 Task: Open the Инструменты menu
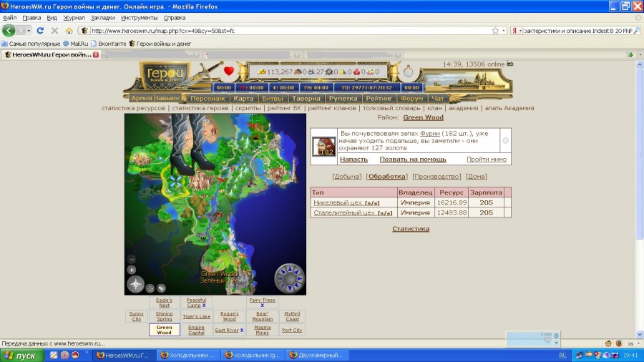coord(140,18)
